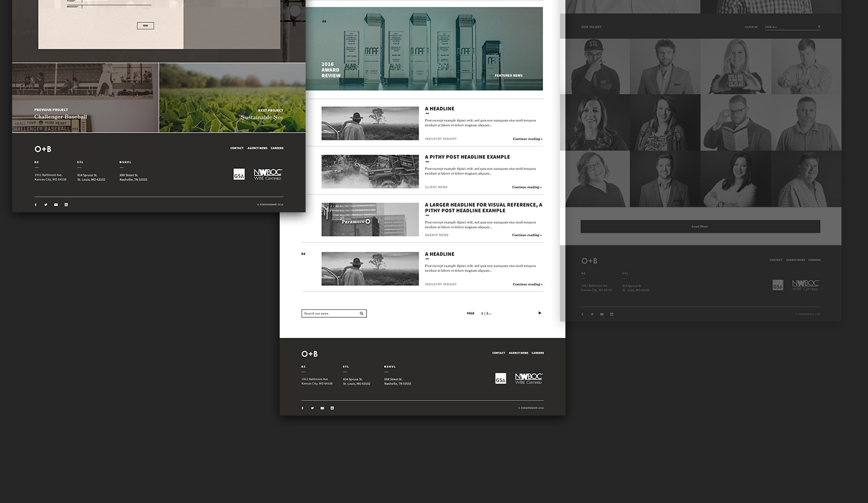Click farmer thumbnail of last A Headline post

[370, 269]
